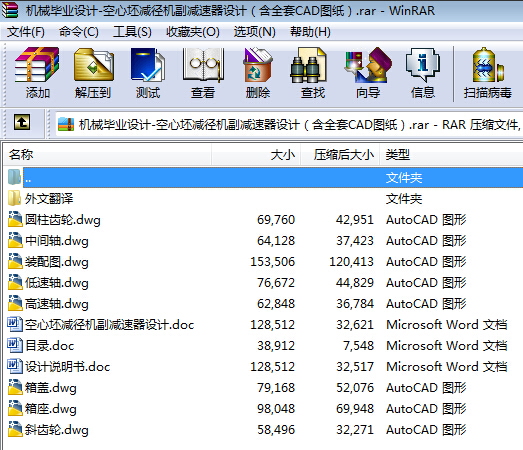Click the Delete (删除) toolbar icon
This screenshot has height=450, width=523.
(257, 65)
